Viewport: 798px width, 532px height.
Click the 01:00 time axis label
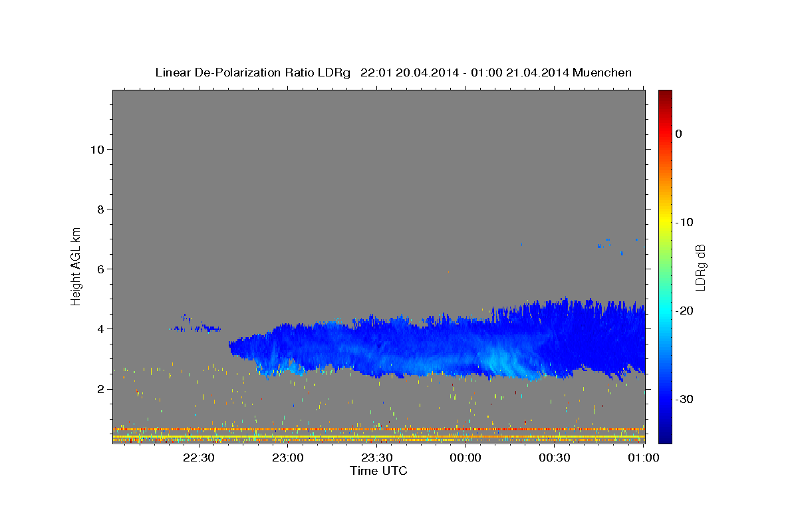(x=643, y=457)
